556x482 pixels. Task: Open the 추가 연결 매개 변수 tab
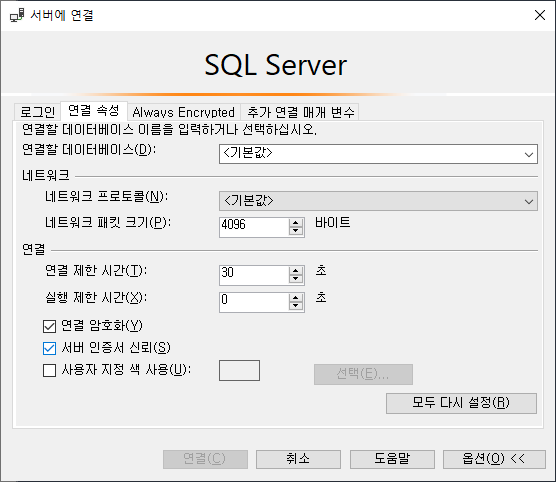coord(300,112)
